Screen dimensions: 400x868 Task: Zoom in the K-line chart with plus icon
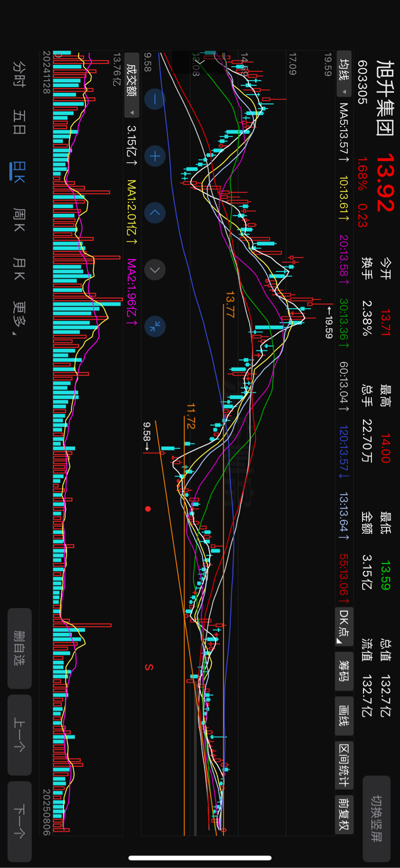click(155, 156)
